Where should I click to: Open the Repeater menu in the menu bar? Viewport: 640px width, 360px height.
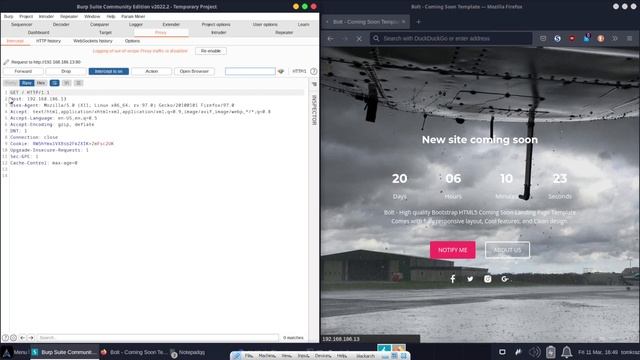pyautogui.click(x=69, y=16)
